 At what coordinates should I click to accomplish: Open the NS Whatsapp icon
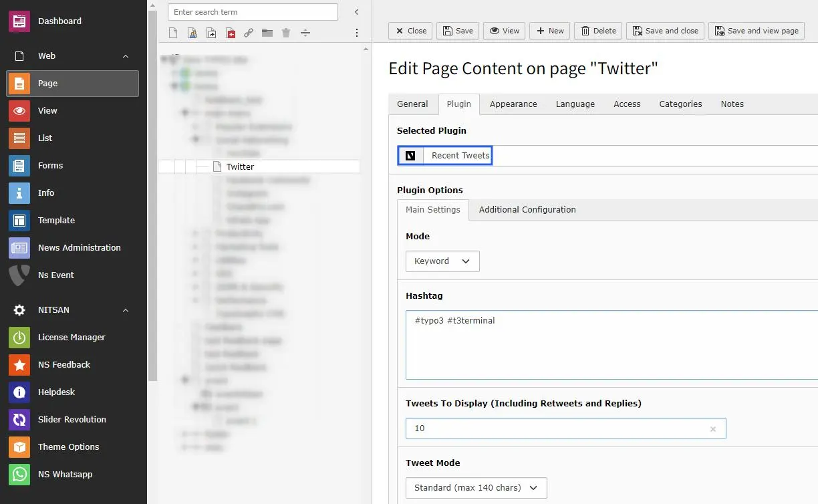click(19, 475)
